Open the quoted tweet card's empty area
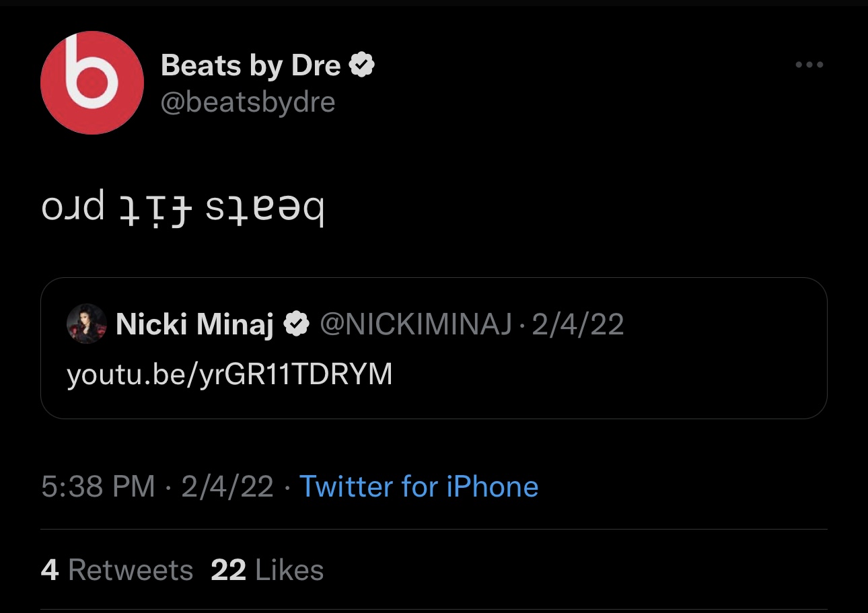The width and height of the screenshot is (868, 613). 606,384
